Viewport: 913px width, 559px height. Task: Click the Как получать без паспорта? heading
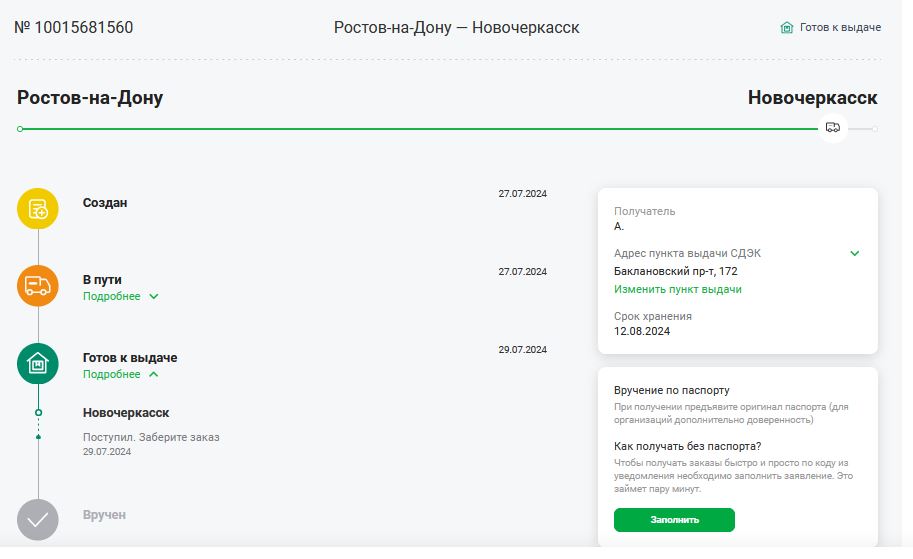[x=688, y=446]
